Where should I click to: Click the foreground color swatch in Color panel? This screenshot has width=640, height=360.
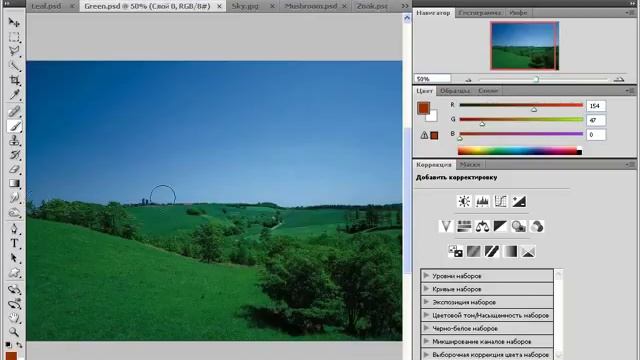(424, 108)
